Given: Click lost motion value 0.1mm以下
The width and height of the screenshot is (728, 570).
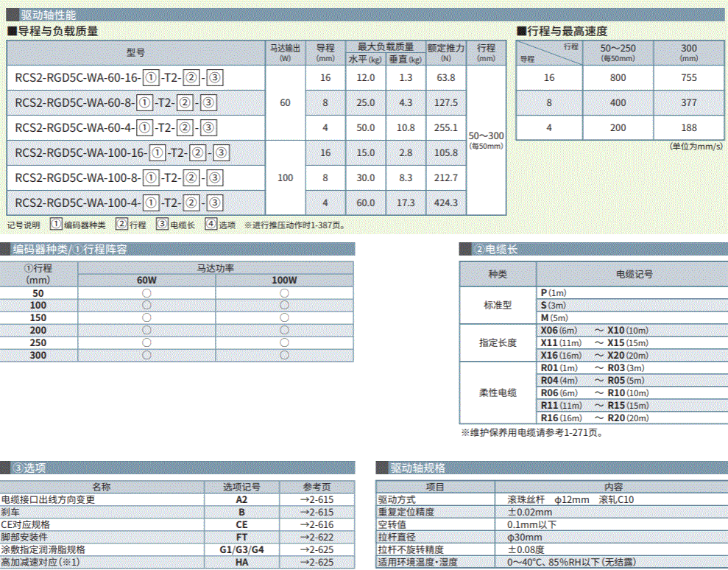Looking at the screenshot, I should coord(531,525).
